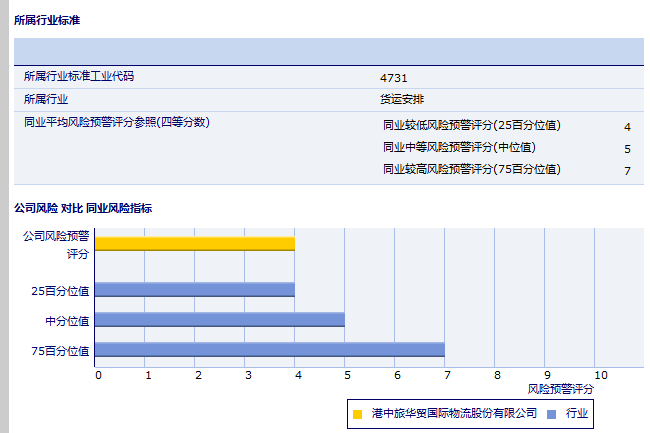The width and height of the screenshot is (650, 433).
Task: Select the yellow 公司风险预警评分 bar
Action: 195,243
